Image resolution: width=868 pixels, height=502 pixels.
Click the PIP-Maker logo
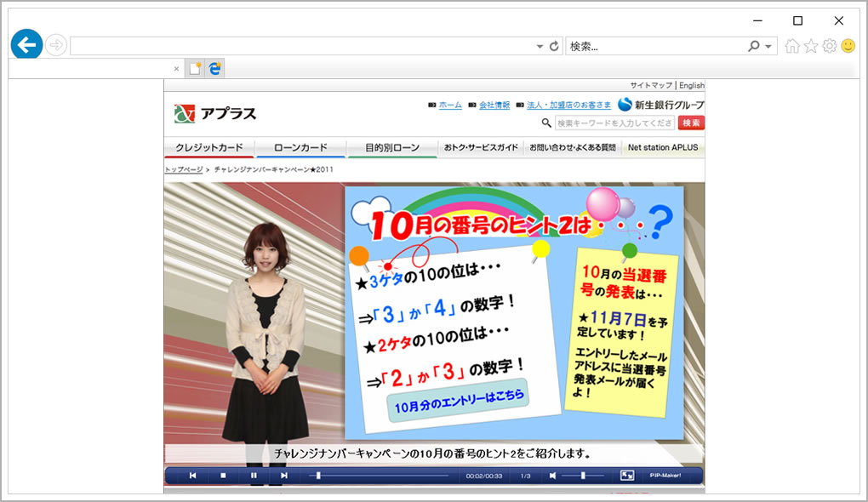coord(665,476)
